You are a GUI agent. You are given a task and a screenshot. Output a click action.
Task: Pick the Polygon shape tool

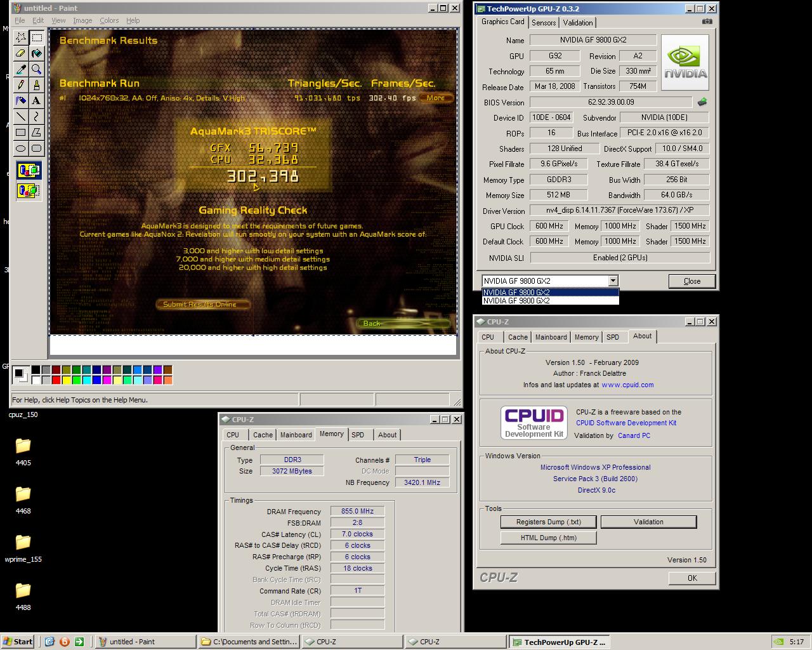coord(37,133)
